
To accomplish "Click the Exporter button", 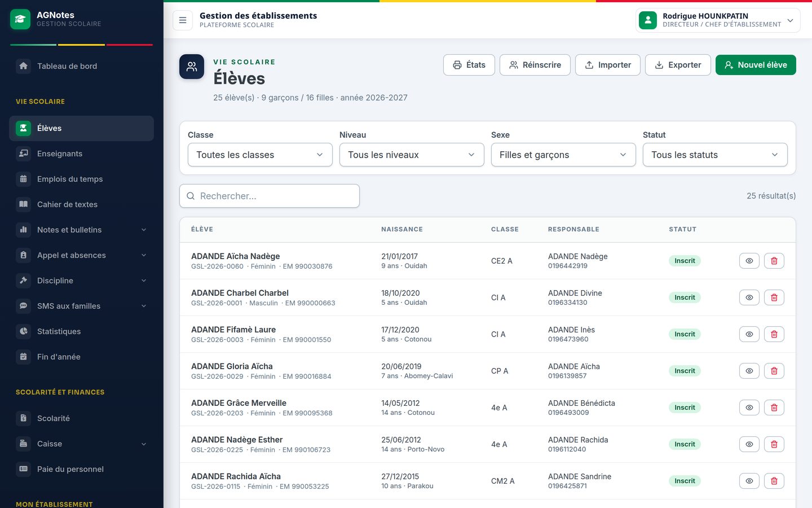I will tap(678, 65).
